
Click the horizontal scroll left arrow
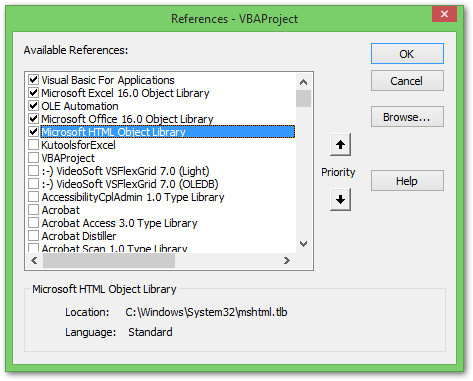tap(34, 261)
